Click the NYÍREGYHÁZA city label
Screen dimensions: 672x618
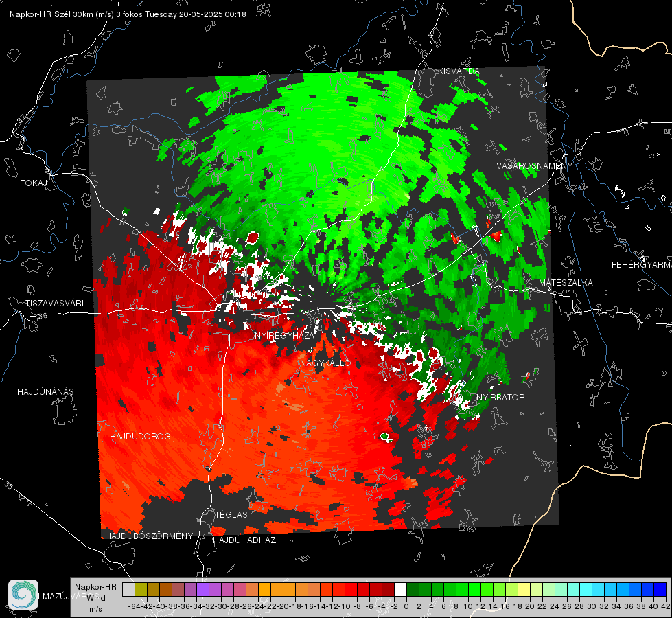point(284,335)
